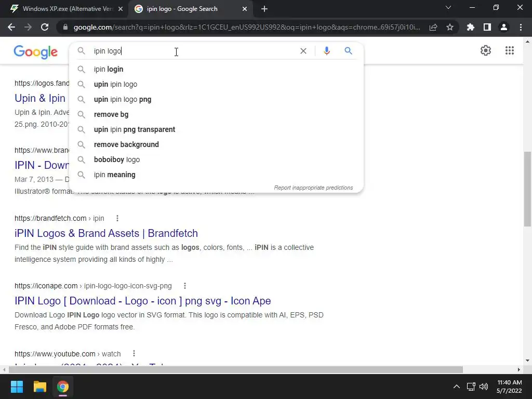The image size is (532, 399).
Task: Open the Extensions puzzle icon
Action: [x=471, y=27]
